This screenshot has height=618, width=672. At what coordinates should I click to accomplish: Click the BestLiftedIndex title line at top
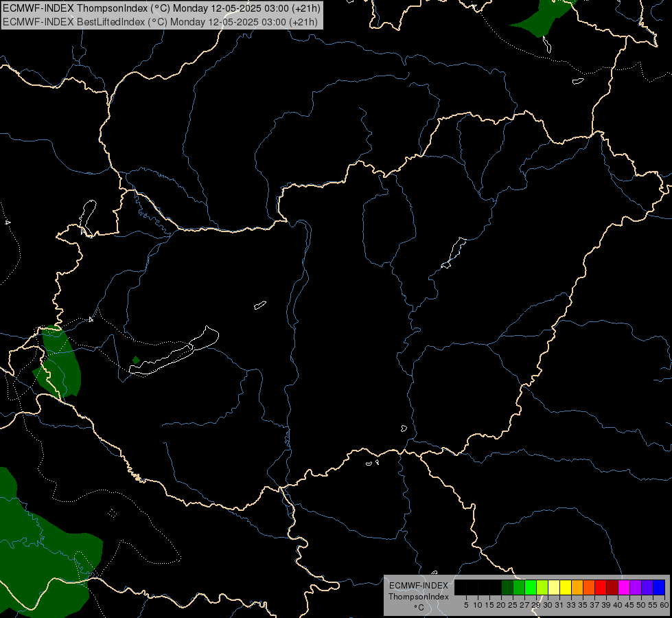pyautogui.click(x=161, y=22)
